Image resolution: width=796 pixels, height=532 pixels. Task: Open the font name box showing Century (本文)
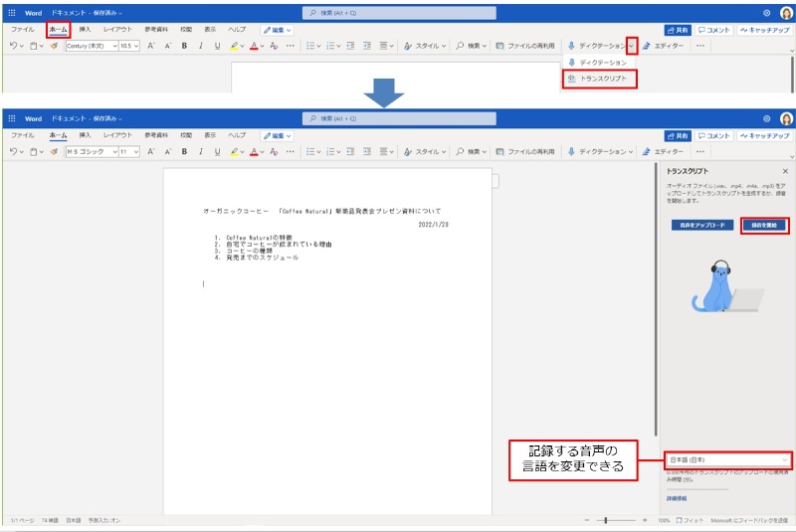(x=92, y=46)
